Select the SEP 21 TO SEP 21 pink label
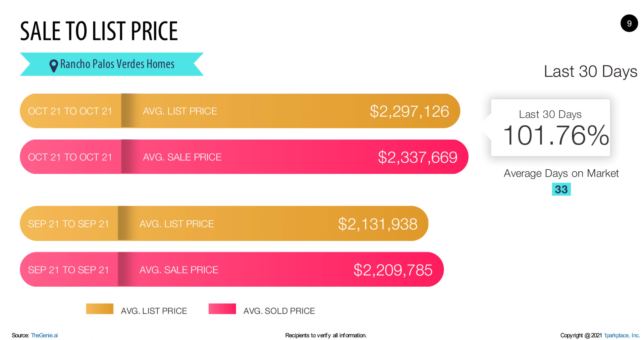The height and width of the screenshot is (340, 644). 68,270
